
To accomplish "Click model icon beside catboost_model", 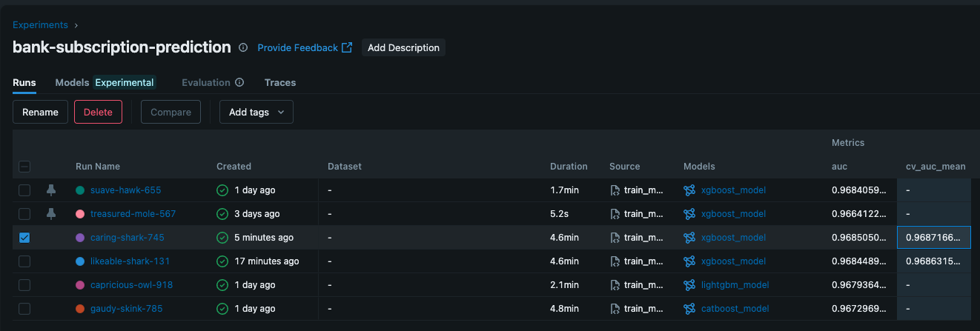I will (689, 309).
